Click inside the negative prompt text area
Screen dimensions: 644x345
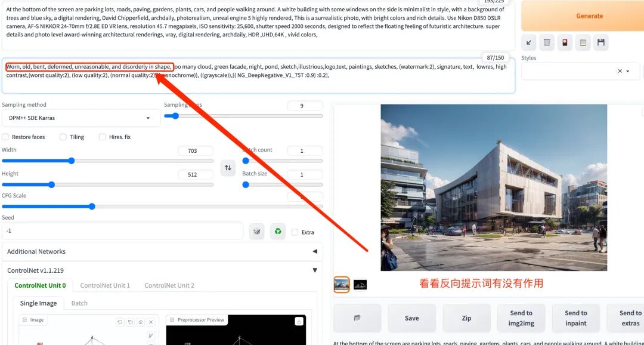[x=258, y=76]
